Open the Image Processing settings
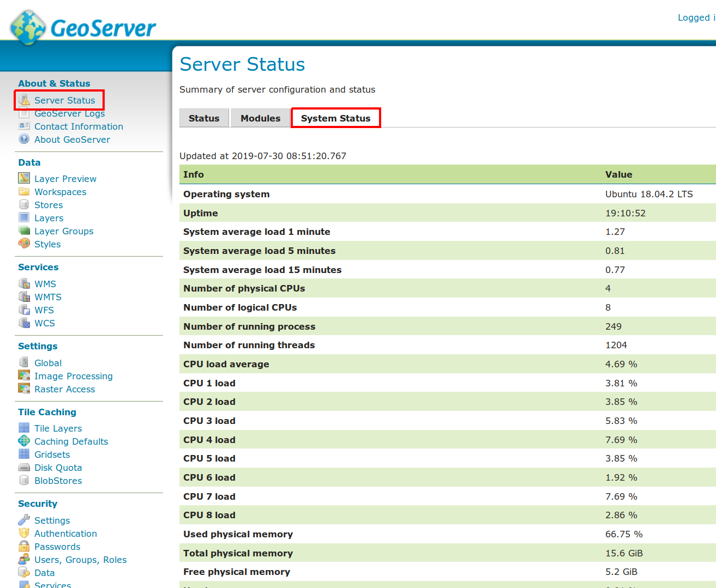 click(73, 376)
